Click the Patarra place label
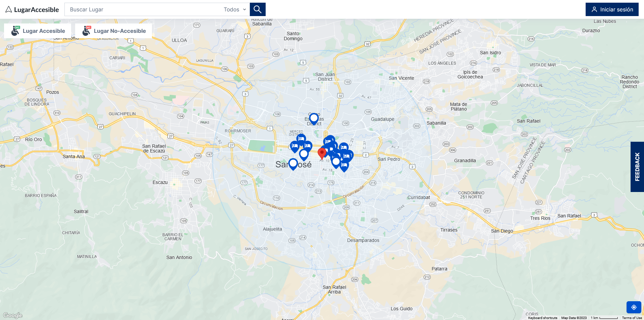 tap(439, 269)
